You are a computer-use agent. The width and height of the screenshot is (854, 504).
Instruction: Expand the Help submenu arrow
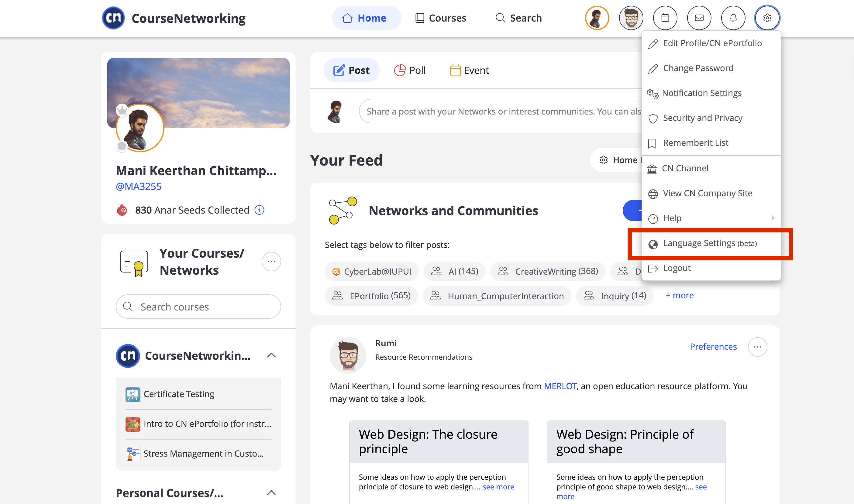(x=773, y=218)
